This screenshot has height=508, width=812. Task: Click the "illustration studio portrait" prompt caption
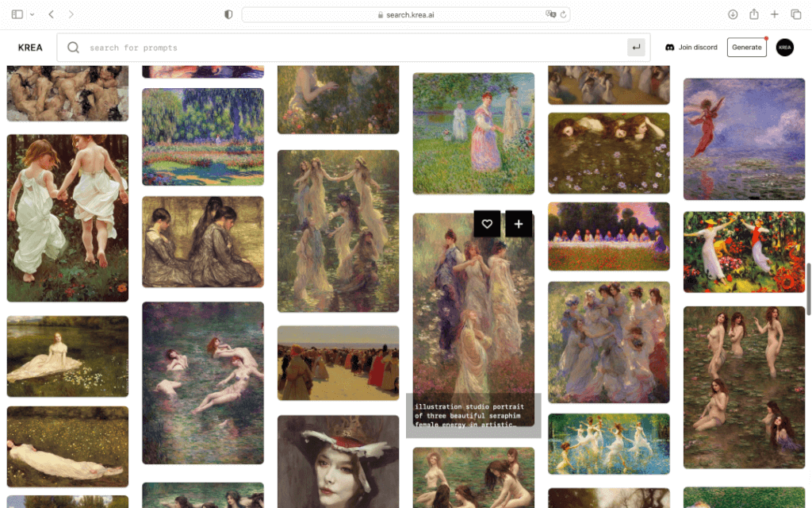469,415
